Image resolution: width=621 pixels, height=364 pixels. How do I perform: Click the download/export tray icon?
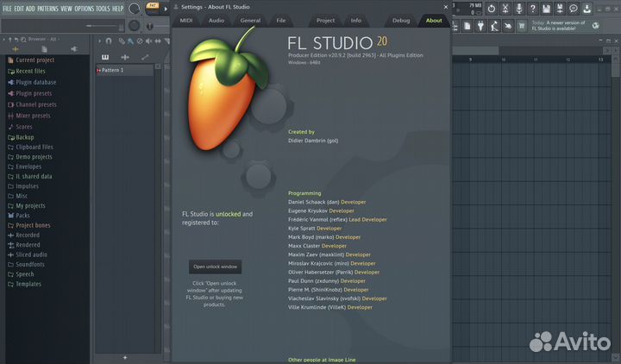click(x=586, y=9)
